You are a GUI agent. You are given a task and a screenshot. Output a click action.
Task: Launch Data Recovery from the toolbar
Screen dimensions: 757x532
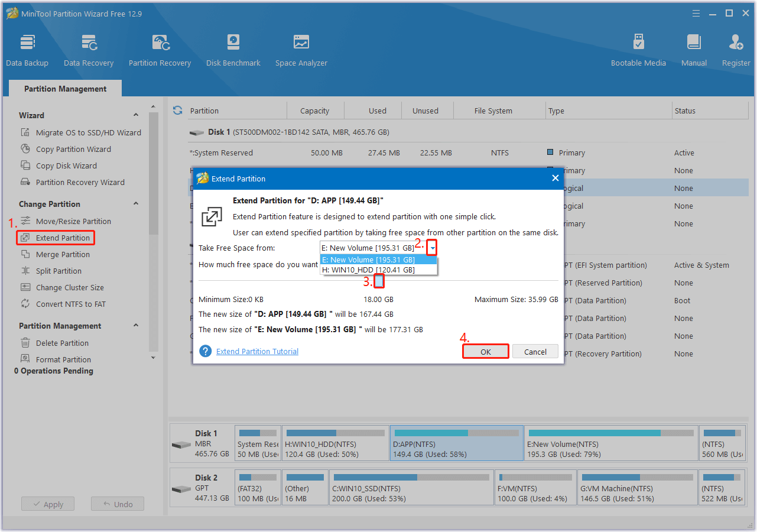coord(89,51)
